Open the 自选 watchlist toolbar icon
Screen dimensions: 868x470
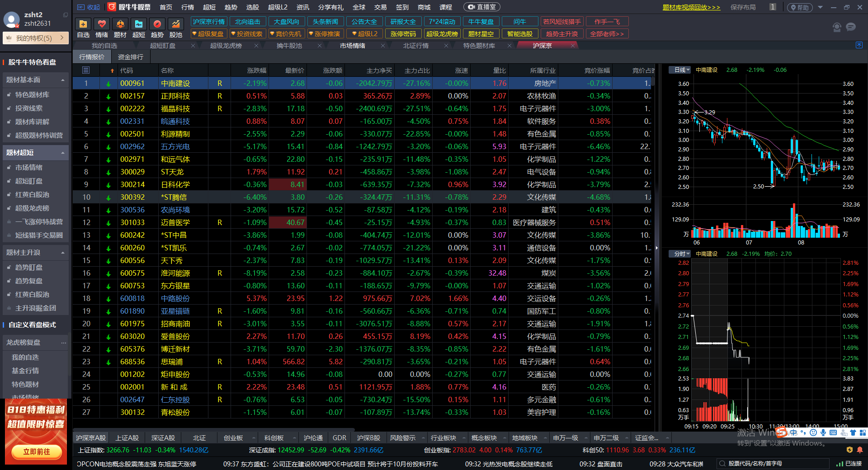coord(83,24)
